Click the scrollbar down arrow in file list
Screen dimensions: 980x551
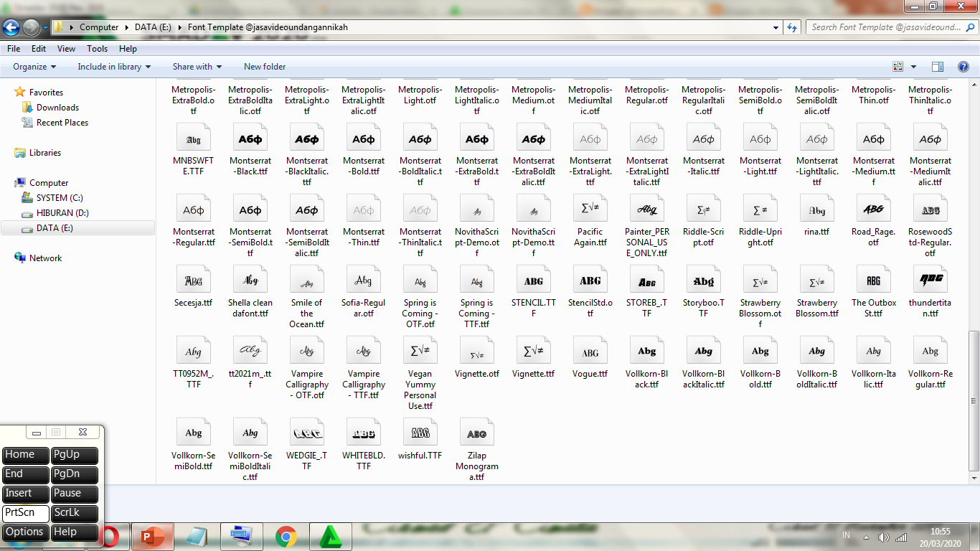(x=974, y=478)
